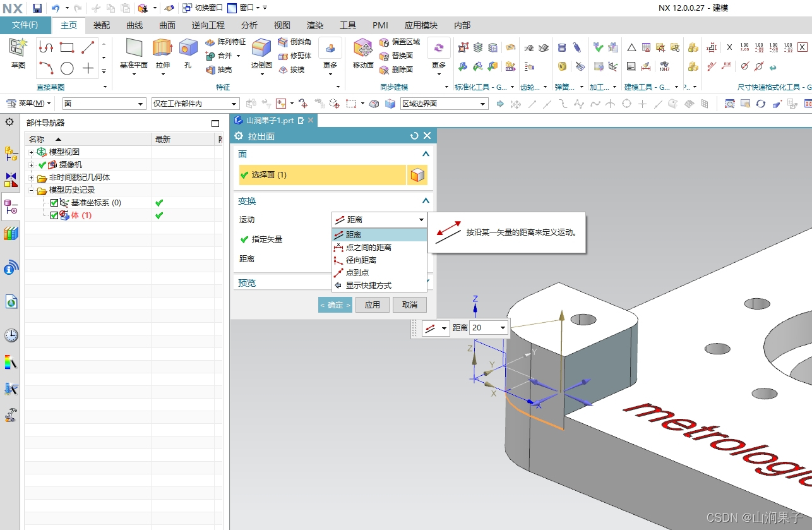Open the on-screen distance value dropdown
The height and width of the screenshot is (530, 812).
[503, 328]
